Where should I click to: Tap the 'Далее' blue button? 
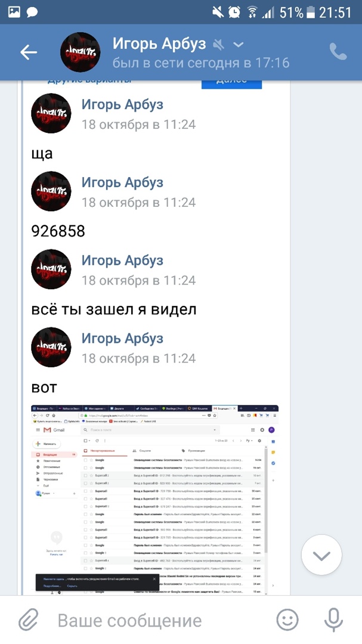click(x=231, y=83)
